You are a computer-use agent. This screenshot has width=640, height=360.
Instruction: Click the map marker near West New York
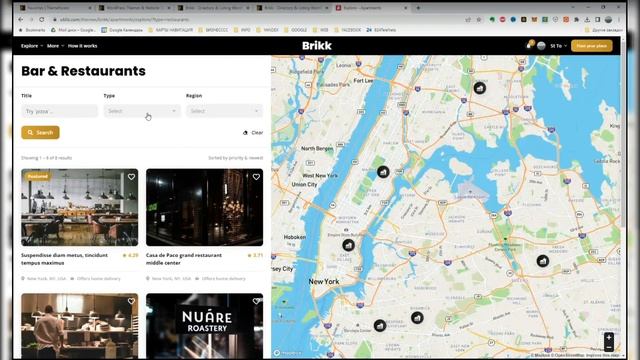click(x=383, y=172)
